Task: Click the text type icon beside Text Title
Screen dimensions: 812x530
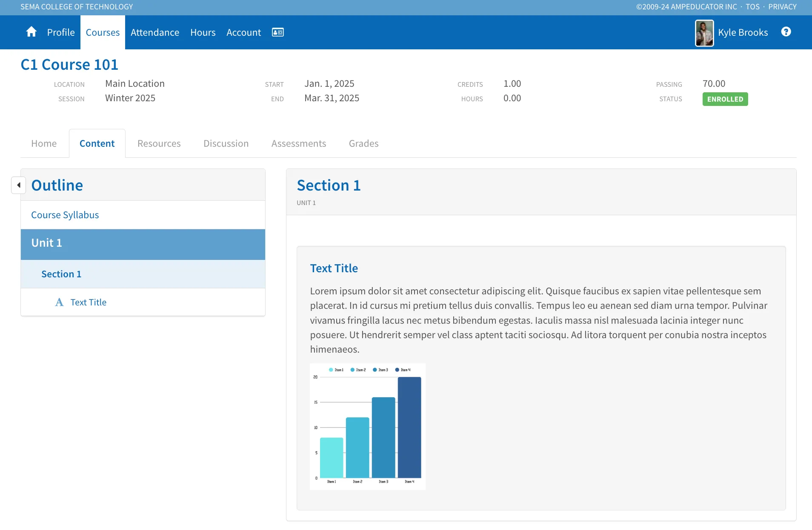Action: click(x=59, y=302)
